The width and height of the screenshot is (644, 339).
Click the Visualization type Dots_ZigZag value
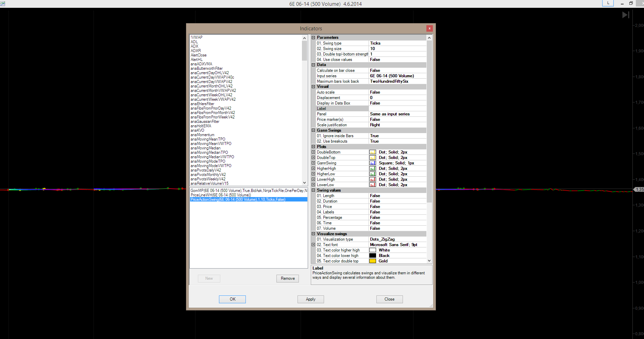397,239
